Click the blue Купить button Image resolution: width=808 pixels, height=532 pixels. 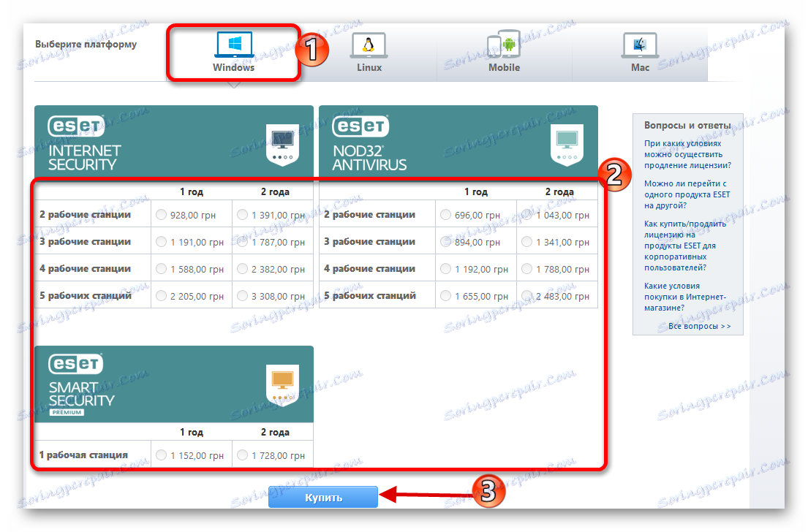323,498
